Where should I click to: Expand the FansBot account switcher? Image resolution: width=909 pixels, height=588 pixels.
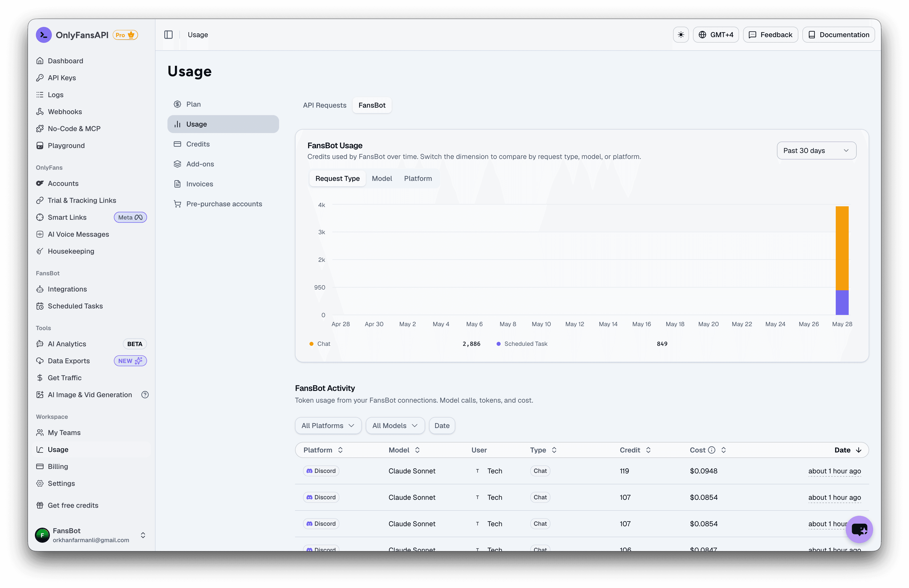tap(143, 535)
